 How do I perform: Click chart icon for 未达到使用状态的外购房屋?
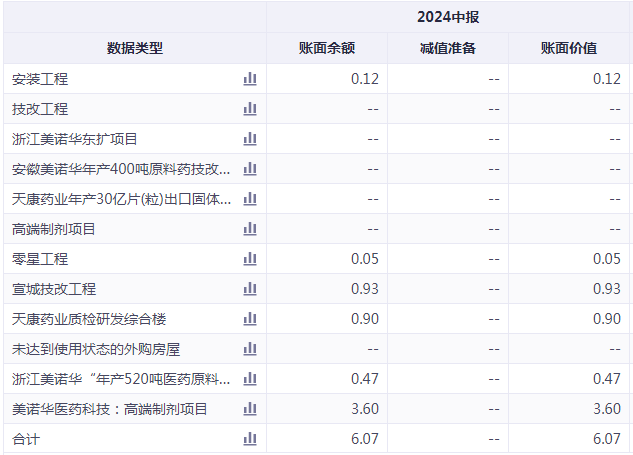(250, 349)
